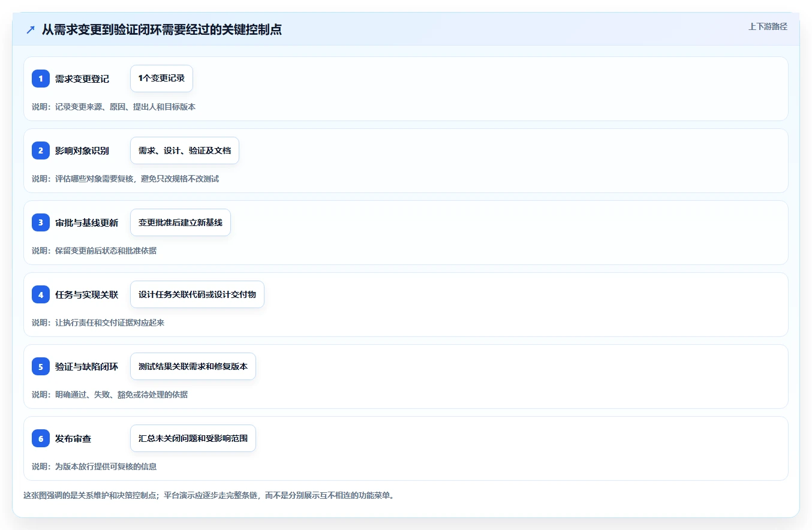Click the 审批与基线更新 step title
The width and height of the screenshot is (812, 530).
(86, 222)
